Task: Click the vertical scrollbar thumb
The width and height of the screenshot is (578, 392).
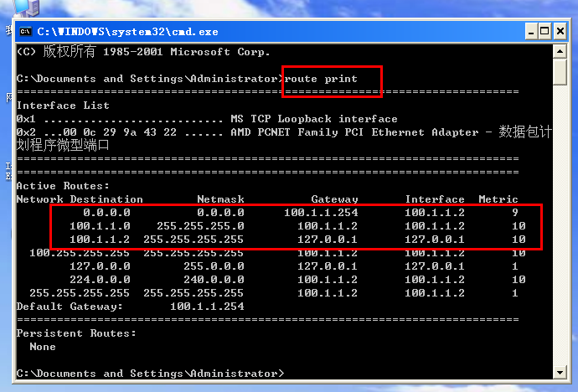Action: (x=560, y=72)
